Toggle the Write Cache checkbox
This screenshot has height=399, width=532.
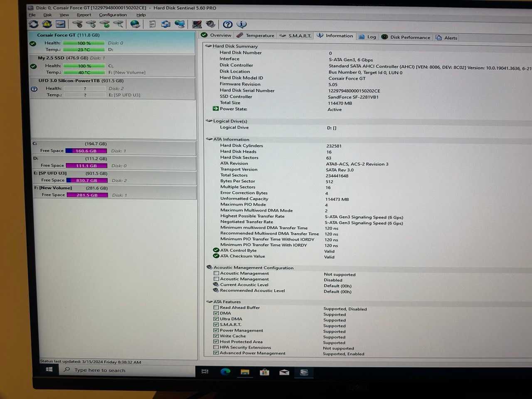[216, 336]
